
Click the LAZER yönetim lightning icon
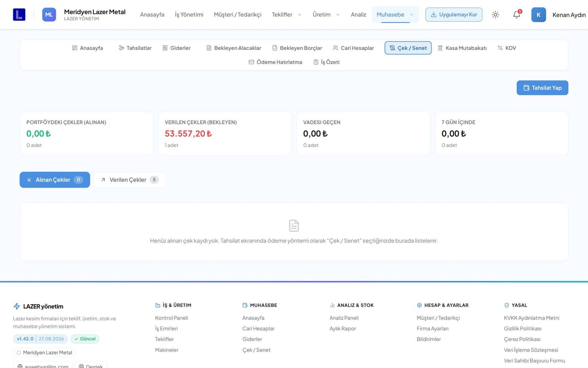(x=17, y=306)
